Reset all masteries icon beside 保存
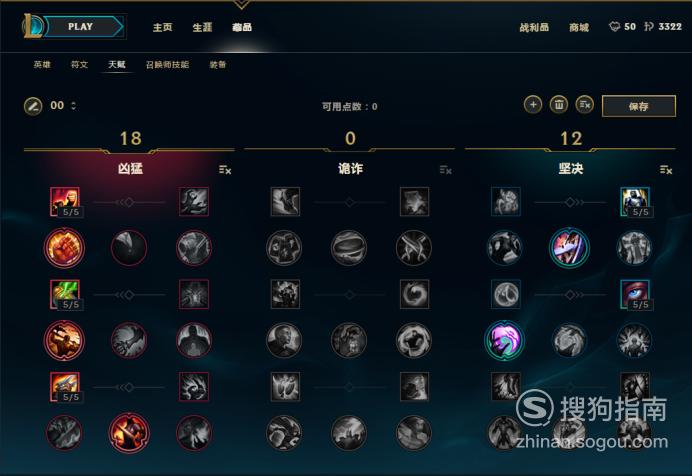 (x=585, y=105)
